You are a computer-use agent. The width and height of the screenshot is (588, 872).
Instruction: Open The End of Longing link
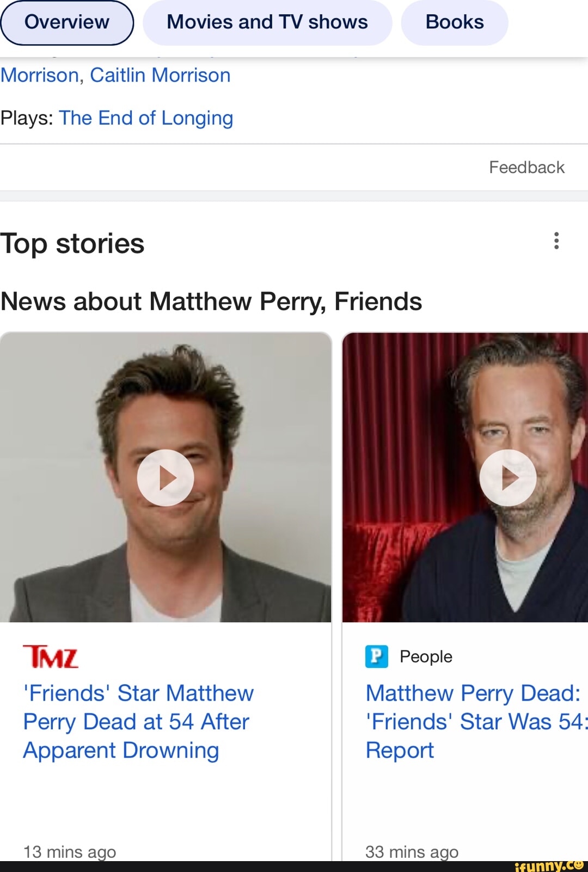(146, 118)
